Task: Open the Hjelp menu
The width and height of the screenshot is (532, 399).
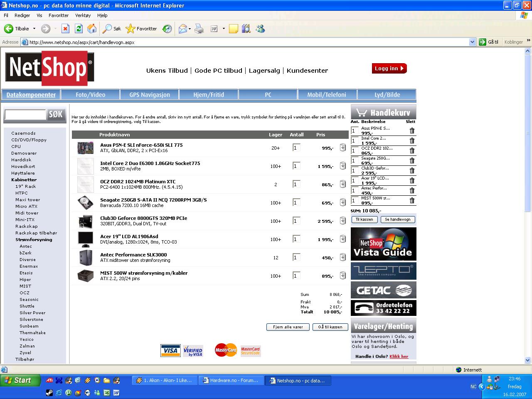Action: click(x=102, y=15)
